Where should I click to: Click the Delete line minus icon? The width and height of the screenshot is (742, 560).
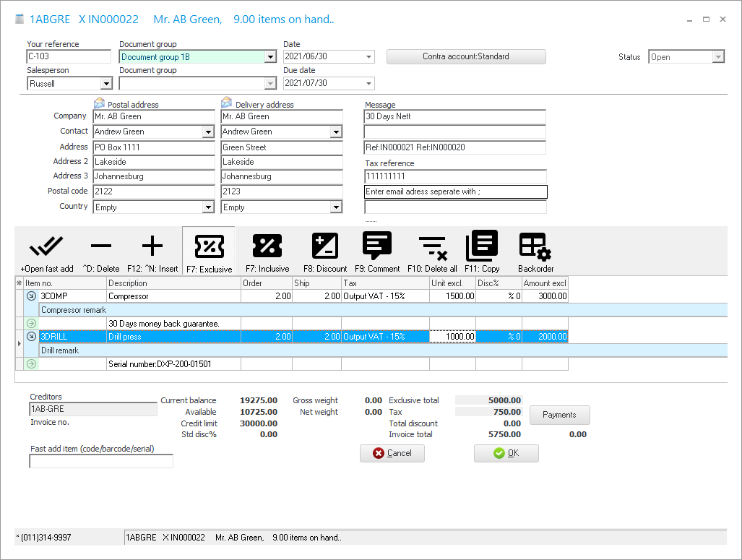(101, 247)
